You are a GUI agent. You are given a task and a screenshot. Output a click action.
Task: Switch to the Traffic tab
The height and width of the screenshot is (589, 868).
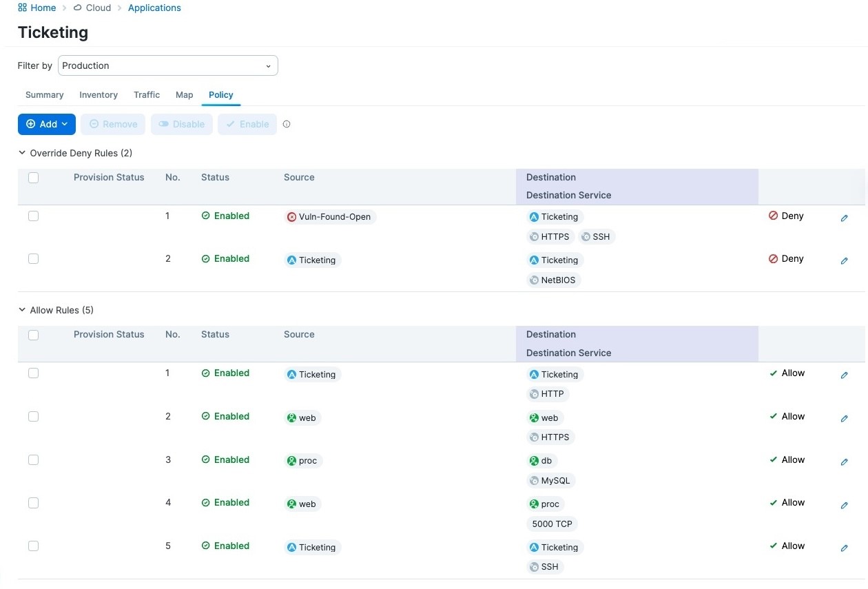coord(147,95)
